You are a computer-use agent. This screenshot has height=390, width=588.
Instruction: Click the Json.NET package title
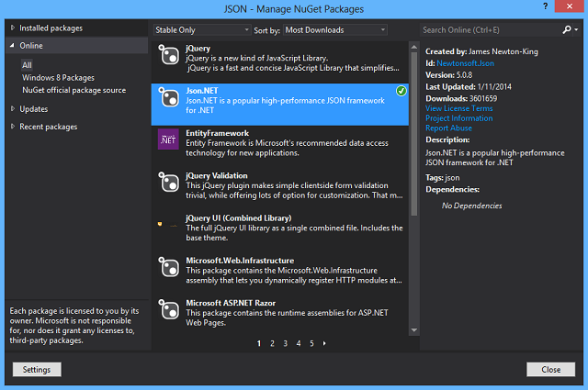pos(202,91)
